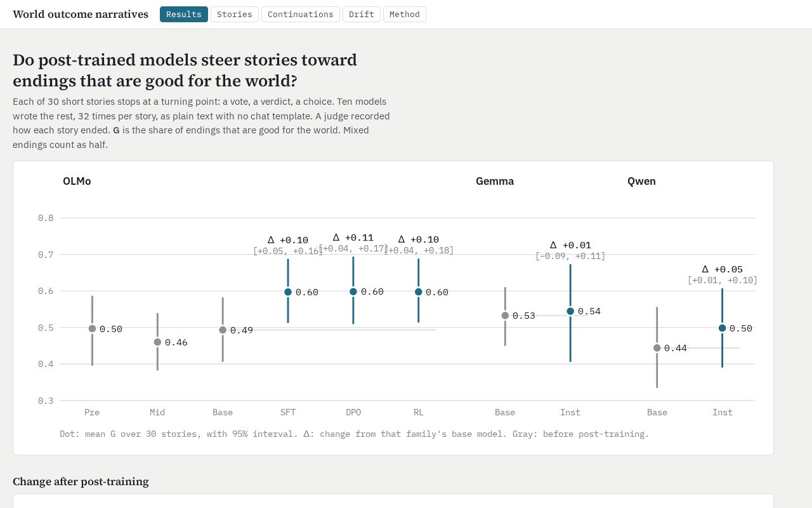
Task: Click the Mid x-axis label
Action: click(x=157, y=412)
